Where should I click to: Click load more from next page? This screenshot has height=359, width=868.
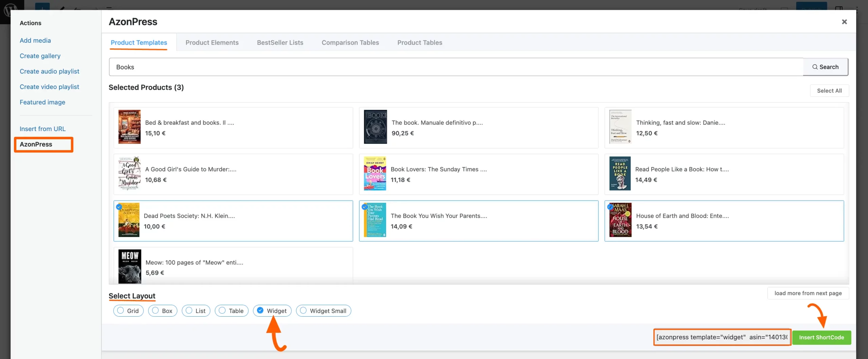(x=808, y=293)
